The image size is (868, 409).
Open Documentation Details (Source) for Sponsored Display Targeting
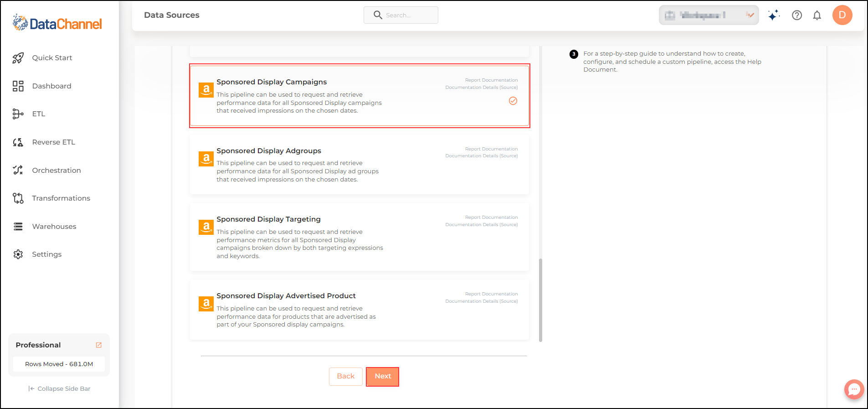pos(482,225)
